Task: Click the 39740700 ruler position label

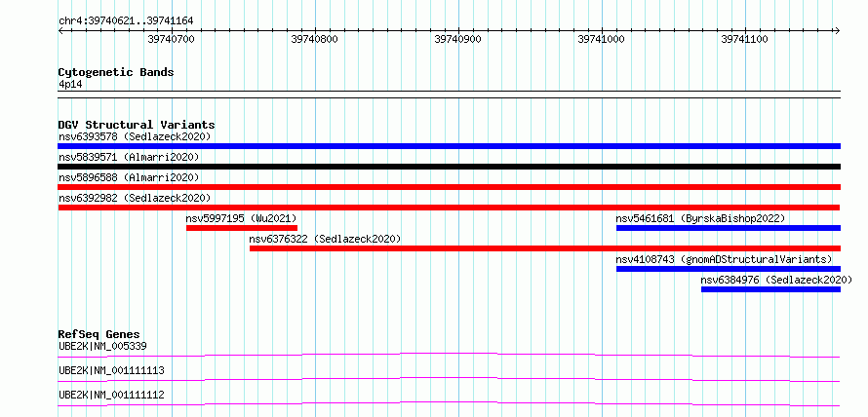Action: point(171,39)
